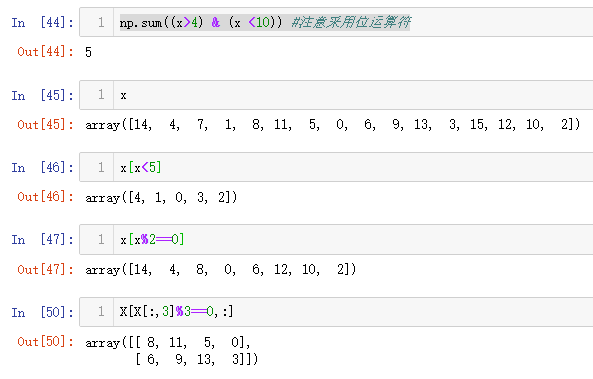Select the In [44] prompt label
593x379 pixels.
point(42,23)
